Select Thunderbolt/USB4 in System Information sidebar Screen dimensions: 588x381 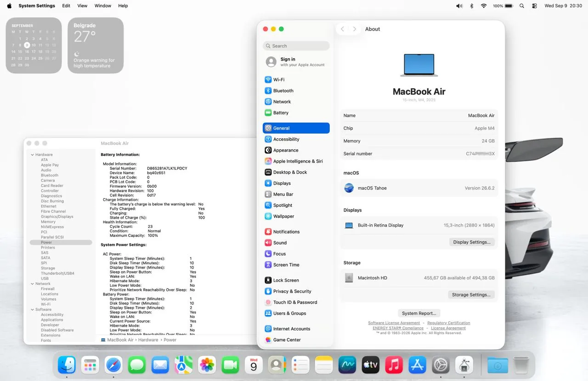click(x=57, y=273)
